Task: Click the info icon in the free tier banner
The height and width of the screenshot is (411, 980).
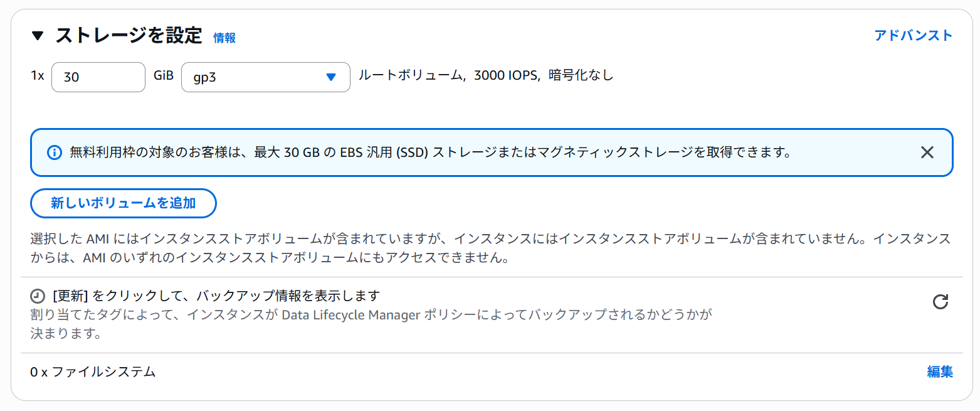Action: coord(55,152)
